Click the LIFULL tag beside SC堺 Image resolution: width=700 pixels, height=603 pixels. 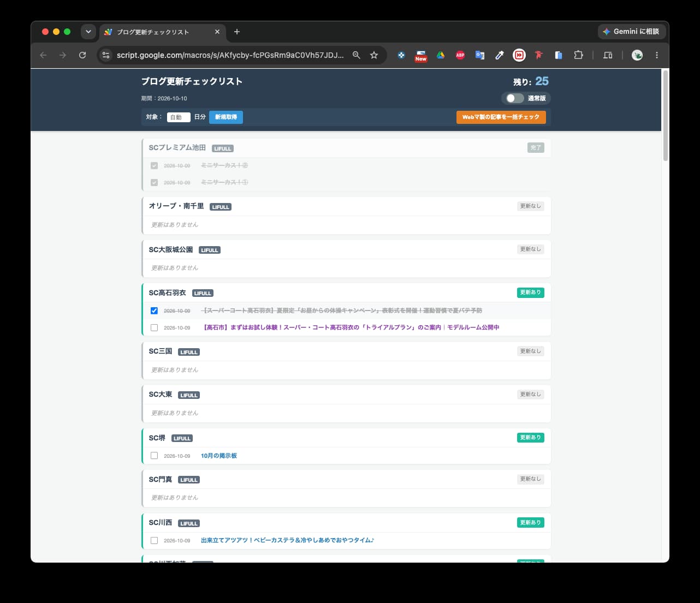(182, 438)
